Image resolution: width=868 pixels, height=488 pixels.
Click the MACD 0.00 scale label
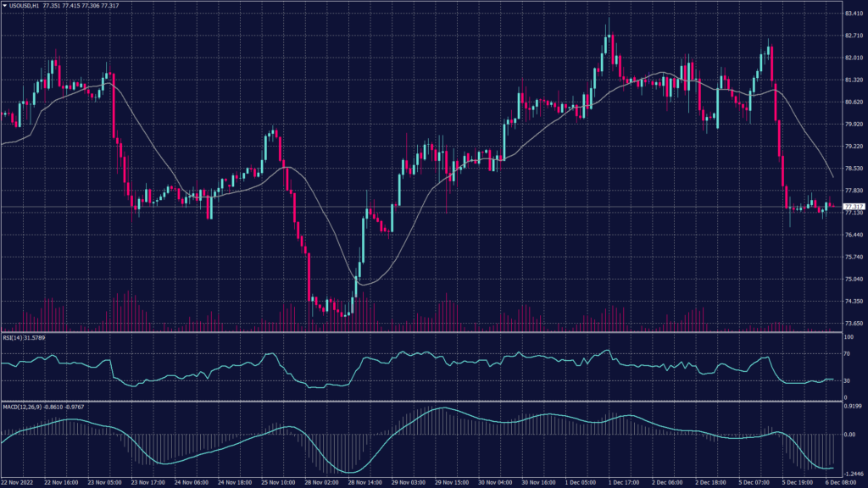[850, 434]
